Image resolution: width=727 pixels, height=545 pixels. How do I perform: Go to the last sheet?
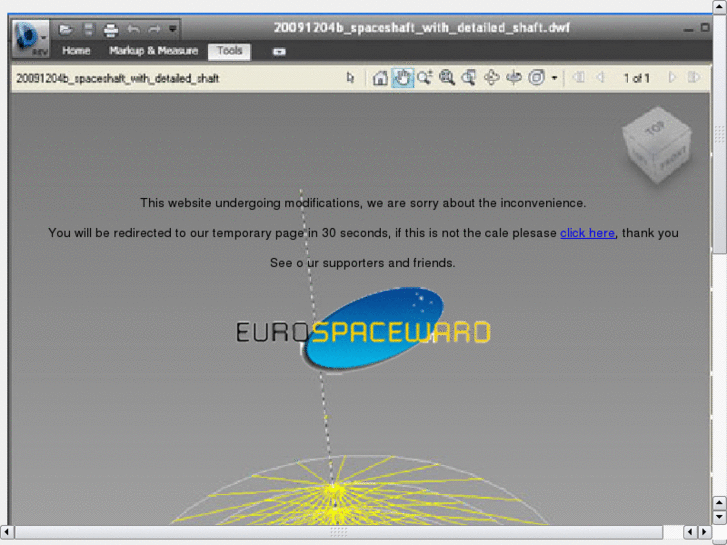[694, 77]
